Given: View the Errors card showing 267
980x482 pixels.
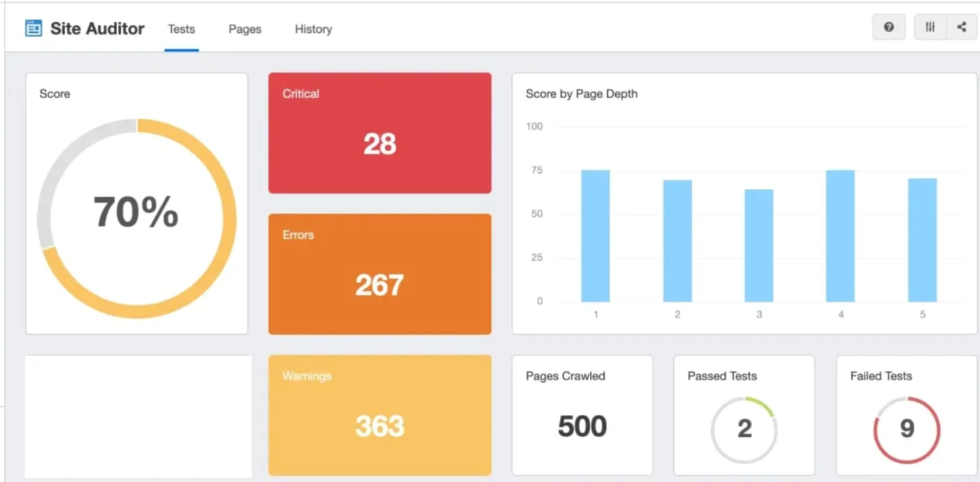Looking at the screenshot, I should [379, 274].
